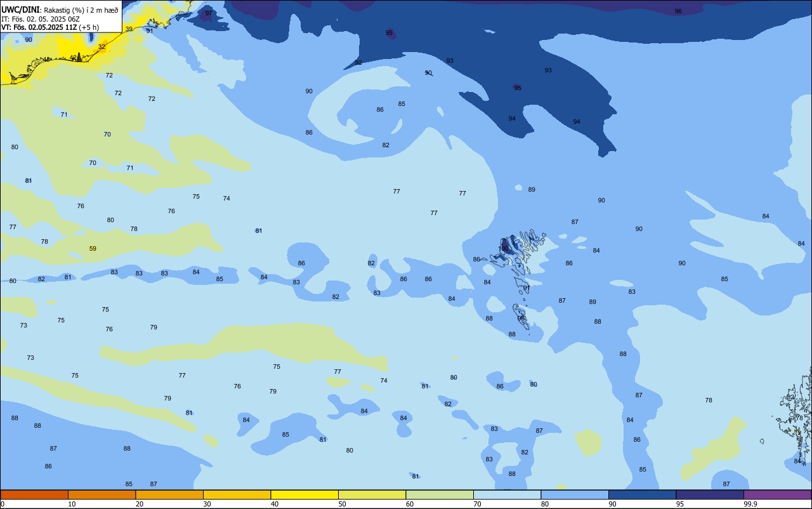Select the map value '92' at dark blue edge
Screen dimensions: 812x509
358,63
